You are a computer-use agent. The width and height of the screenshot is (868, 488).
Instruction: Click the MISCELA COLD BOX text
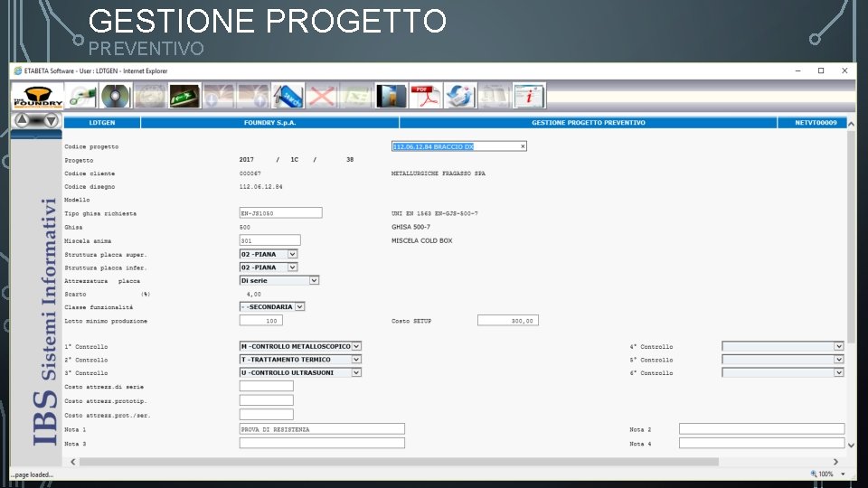pos(422,240)
